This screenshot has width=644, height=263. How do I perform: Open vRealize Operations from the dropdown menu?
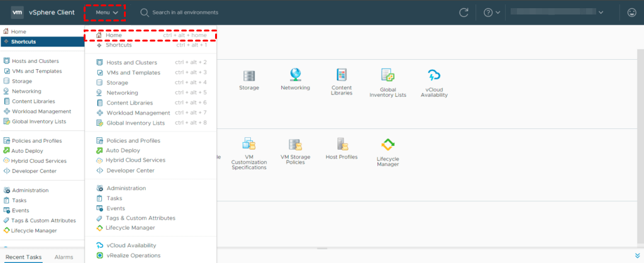[x=151, y=255]
